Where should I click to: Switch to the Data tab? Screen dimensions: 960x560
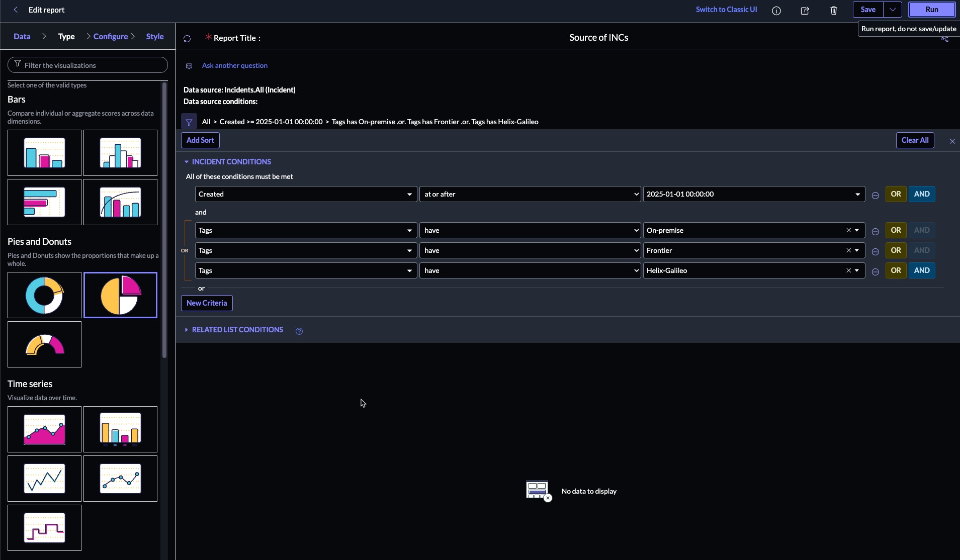click(22, 36)
